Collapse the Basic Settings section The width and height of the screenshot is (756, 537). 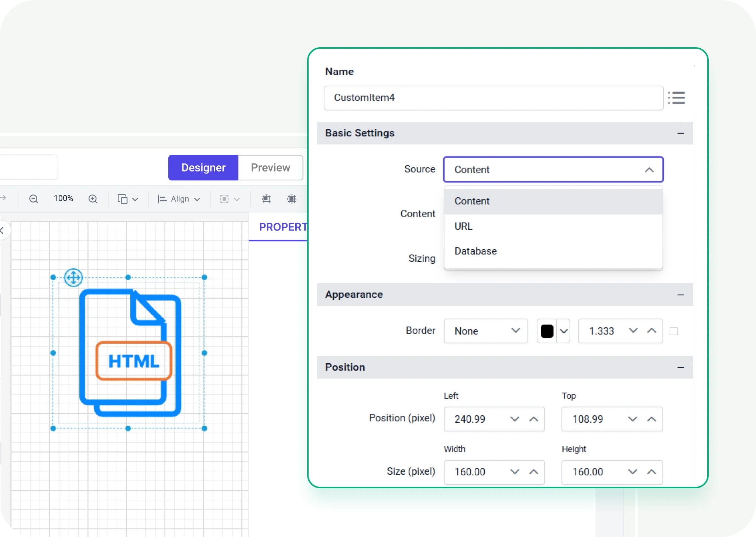tap(680, 133)
